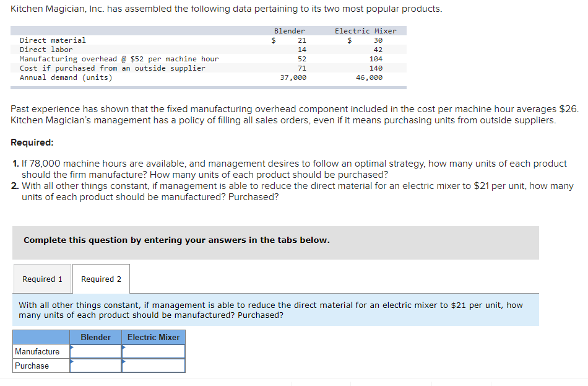Click the Manufacturing overhead row label

[119, 59]
